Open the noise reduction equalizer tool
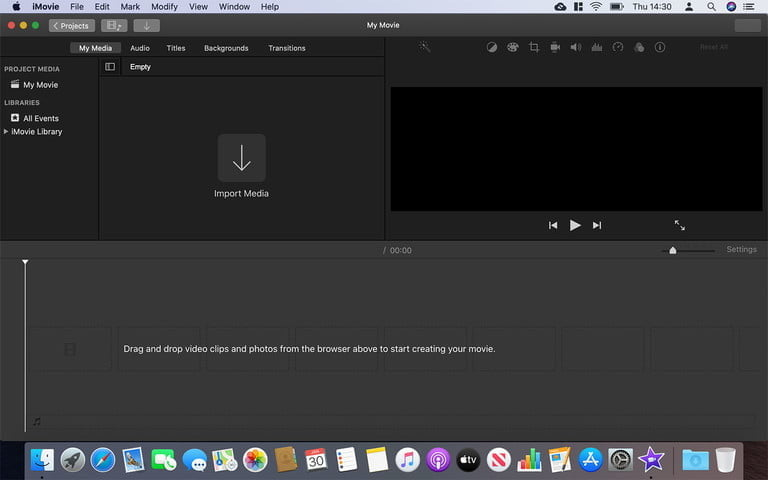 click(x=597, y=47)
